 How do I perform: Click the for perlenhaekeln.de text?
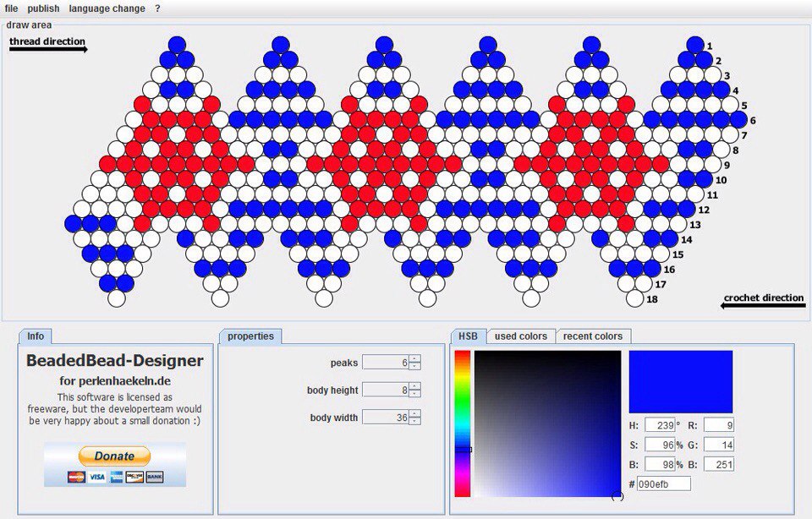(x=114, y=381)
